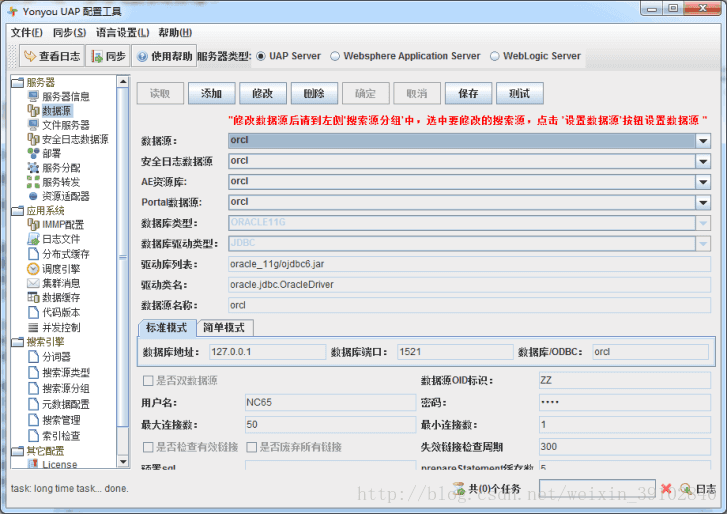Collapse the 应用系统 tree group
The height and width of the screenshot is (514, 728).
[18, 211]
